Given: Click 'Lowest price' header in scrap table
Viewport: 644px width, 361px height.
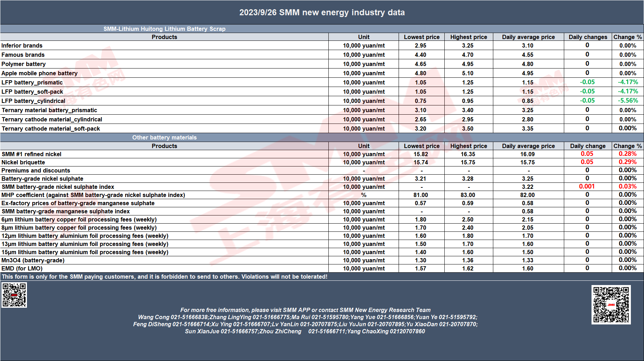Looking at the screenshot, I should (422, 37).
